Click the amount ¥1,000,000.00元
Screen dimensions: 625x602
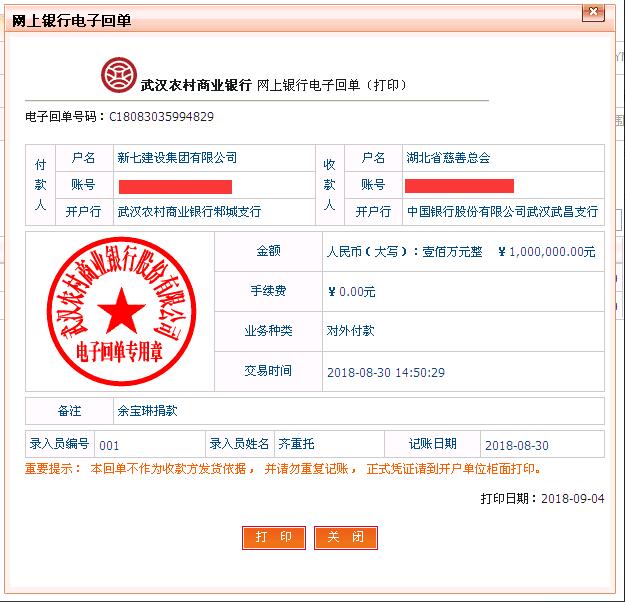[547, 252]
